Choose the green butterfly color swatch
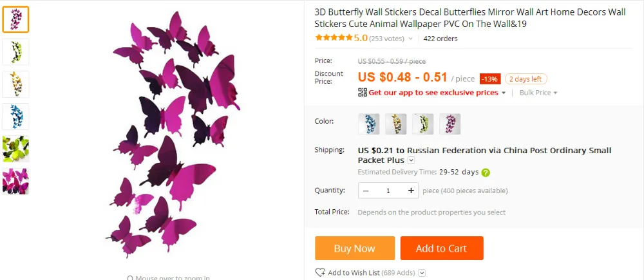This screenshot has width=644, height=280. pos(423,124)
